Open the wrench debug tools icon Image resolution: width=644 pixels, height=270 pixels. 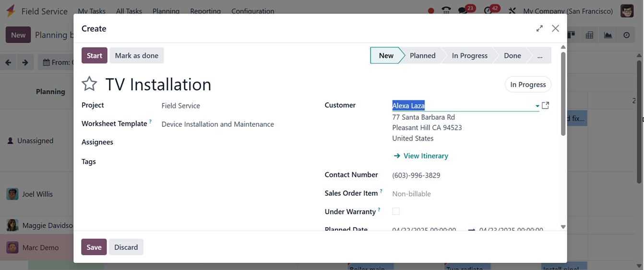pyautogui.click(x=512, y=11)
